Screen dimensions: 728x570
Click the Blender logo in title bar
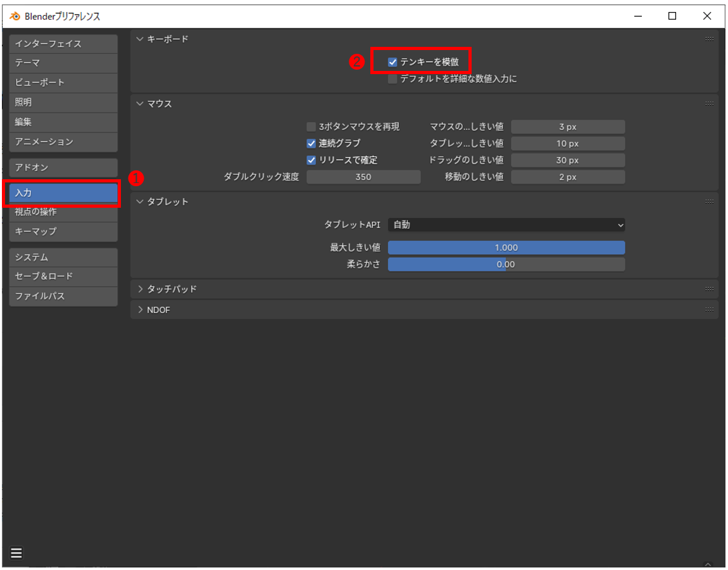tap(15, 16)
